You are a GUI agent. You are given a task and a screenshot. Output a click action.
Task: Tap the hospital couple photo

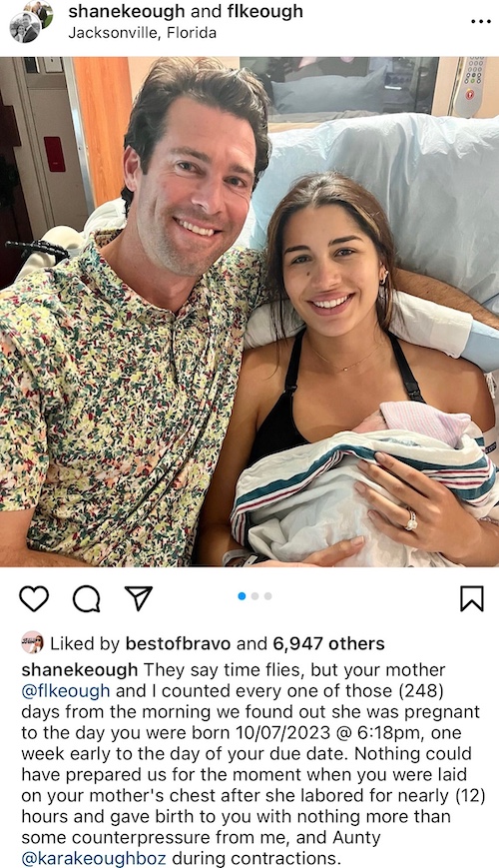pos(249,312)
